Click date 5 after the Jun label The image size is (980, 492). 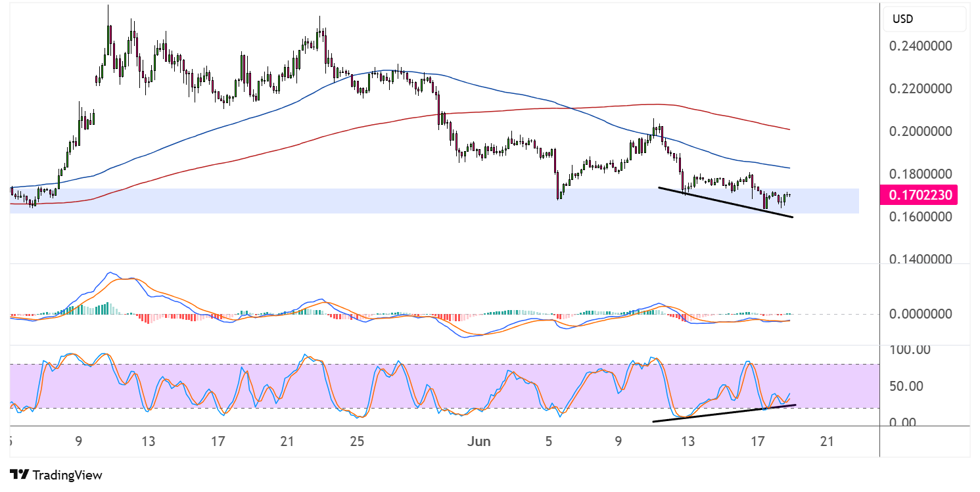550,442
